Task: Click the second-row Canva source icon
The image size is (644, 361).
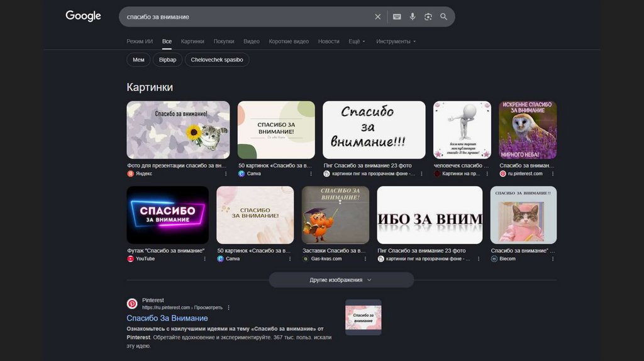Action: point(220,258)
